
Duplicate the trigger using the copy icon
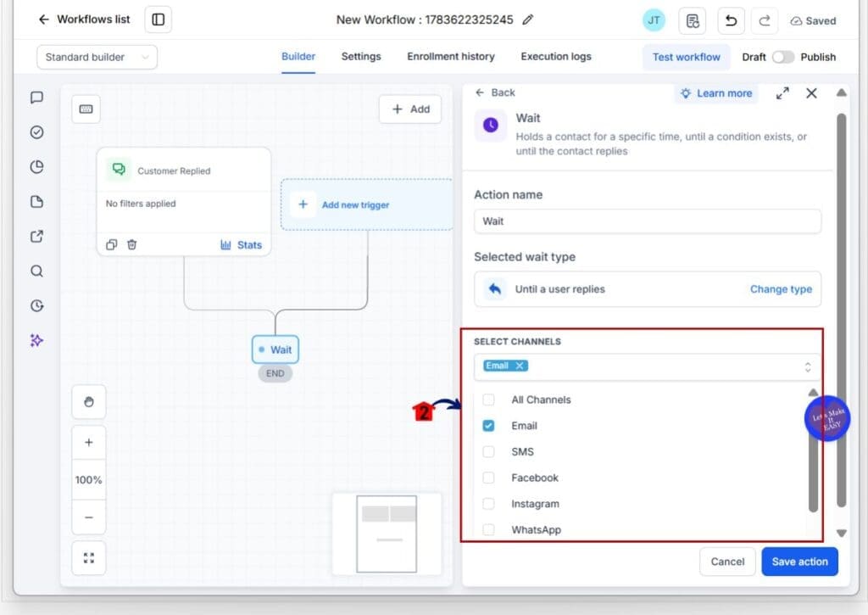(111, 244)
